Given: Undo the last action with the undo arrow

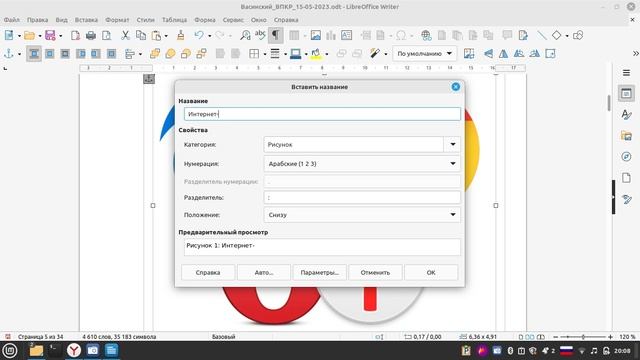Looking at the screenshot, I should [x=199, y=36].
